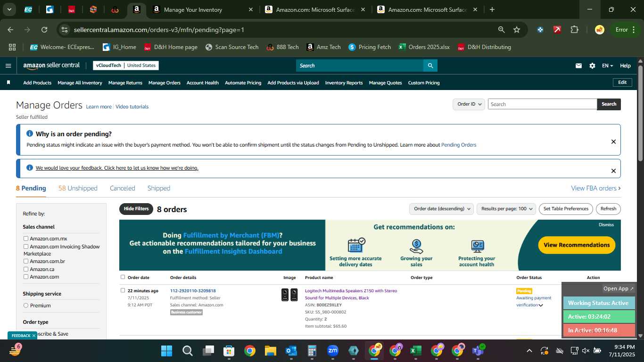Switch to the 58 Unshipped tab
This screenshot has height=362, width=644.
(x=78, y=188)
